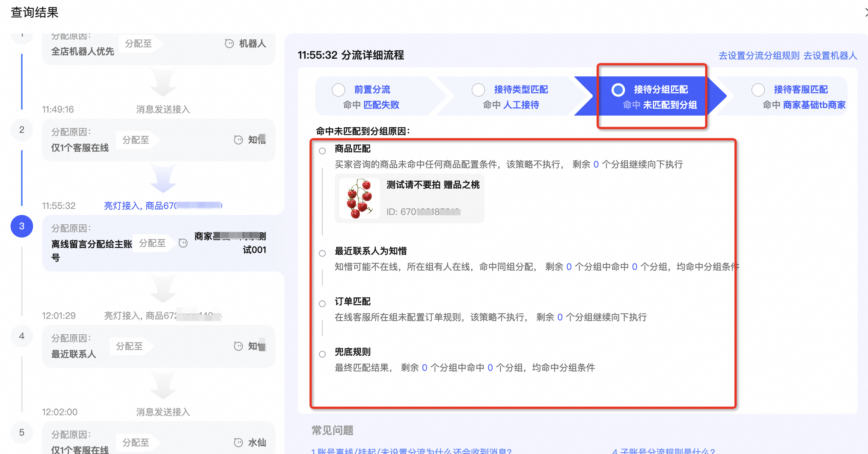Click the 11:55:32 分流详细流程 heading
Image resolution: width=868 pixels, height=454 pixels.
click(x=351, y=55)
